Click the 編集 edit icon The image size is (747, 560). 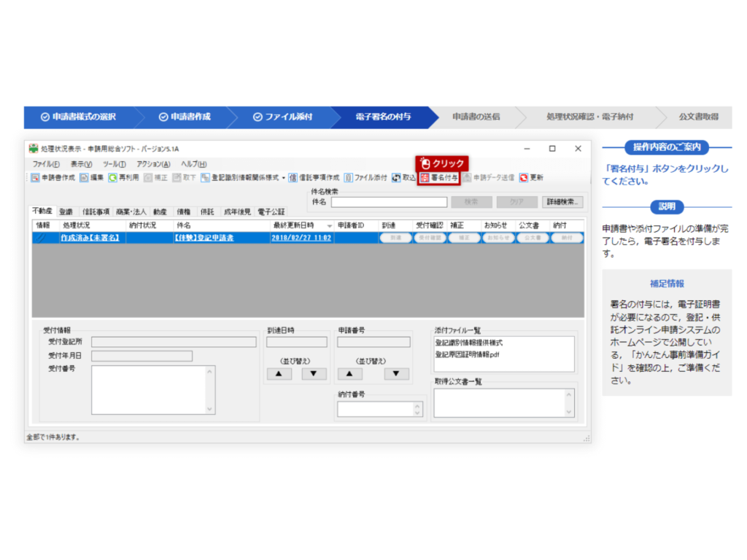click(95, 177)
